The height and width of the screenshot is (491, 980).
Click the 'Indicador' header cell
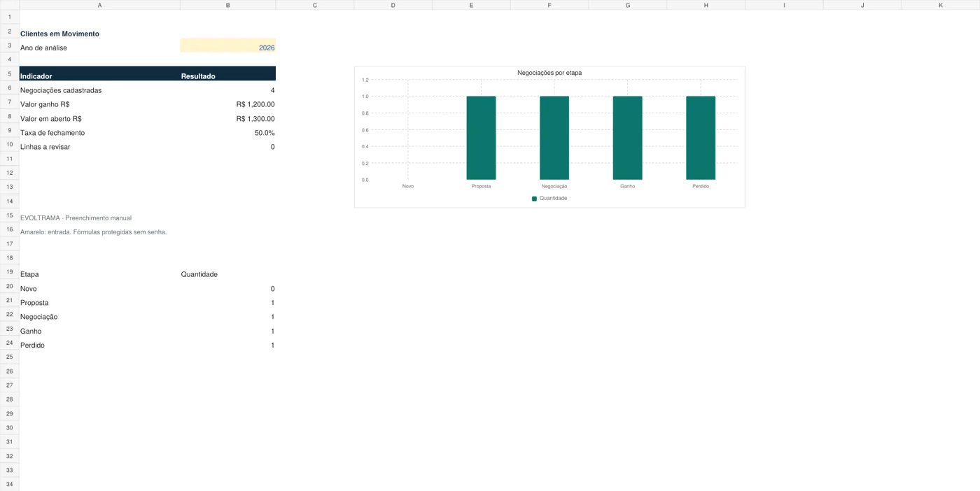tap(99, 74)
